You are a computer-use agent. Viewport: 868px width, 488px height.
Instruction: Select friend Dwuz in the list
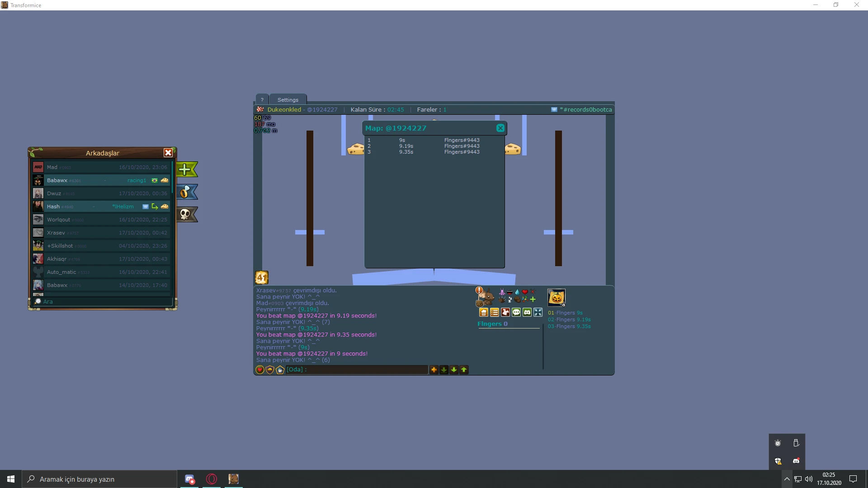tap(101, 193)
